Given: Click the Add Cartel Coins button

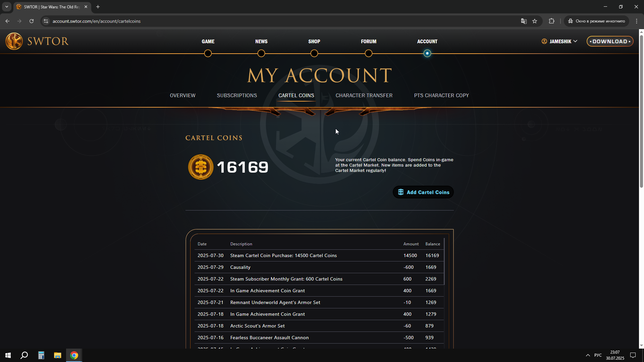Looking at the screenshot, I should 423,192.
